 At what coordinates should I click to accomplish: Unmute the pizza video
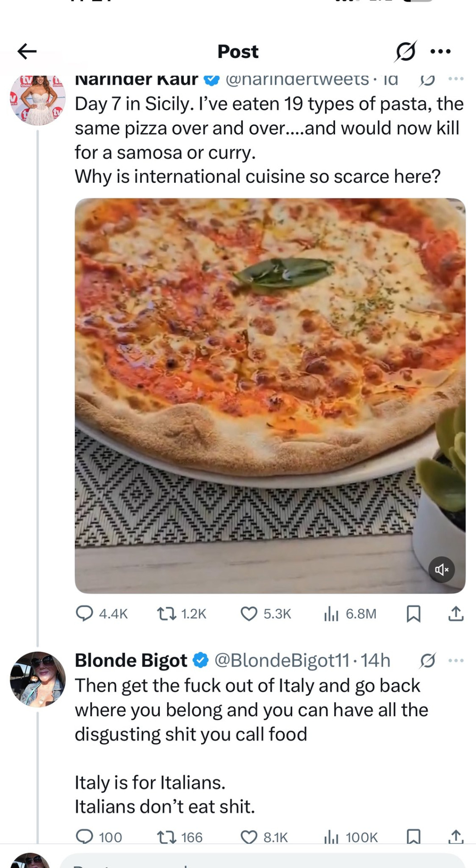pos(441,569)
